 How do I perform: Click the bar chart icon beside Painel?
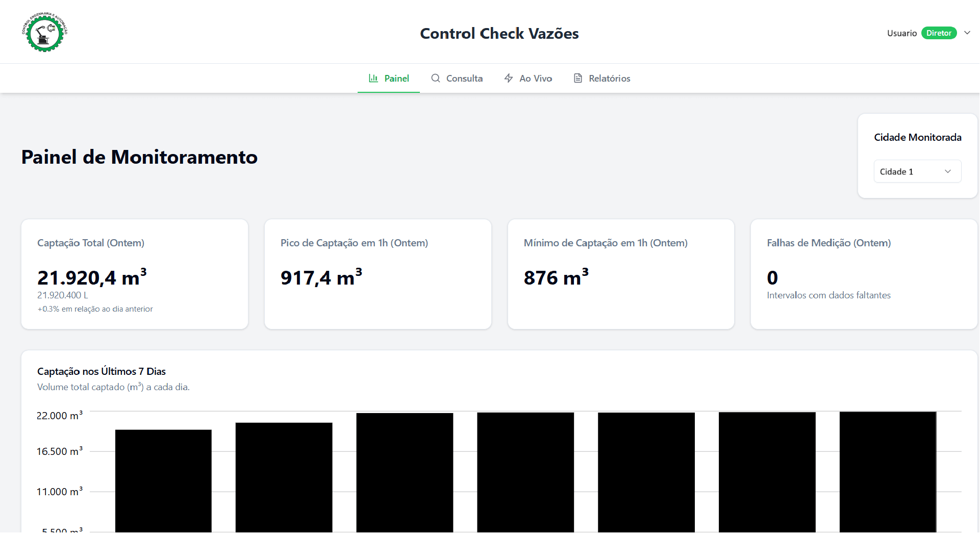[x=373, y=78]
